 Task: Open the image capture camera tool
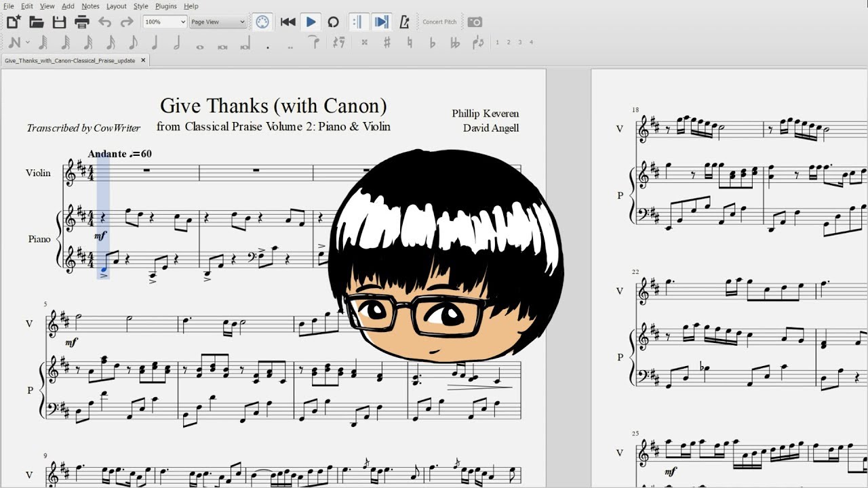475,22
